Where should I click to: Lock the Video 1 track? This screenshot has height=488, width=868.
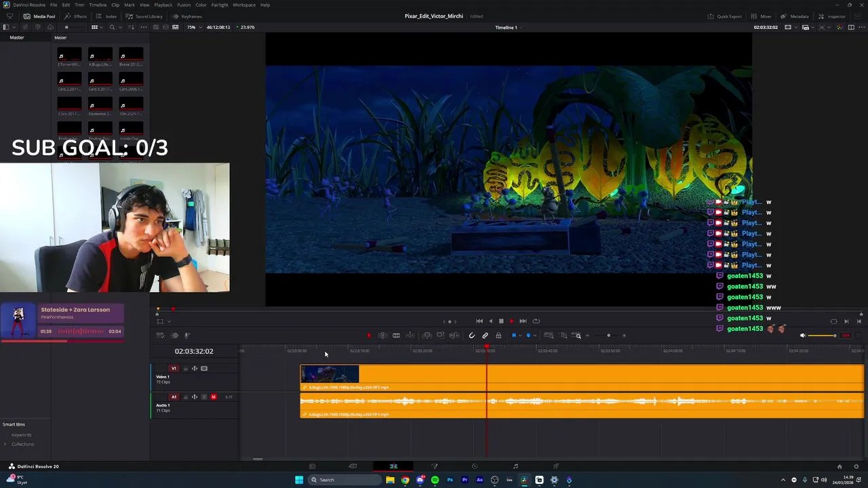point(185,369)
